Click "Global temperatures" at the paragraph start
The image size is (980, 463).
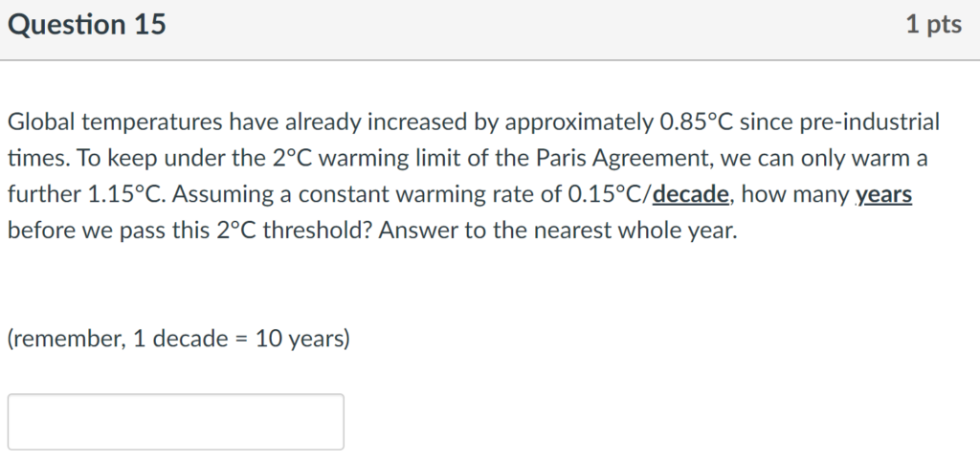(x=115, y=122)
